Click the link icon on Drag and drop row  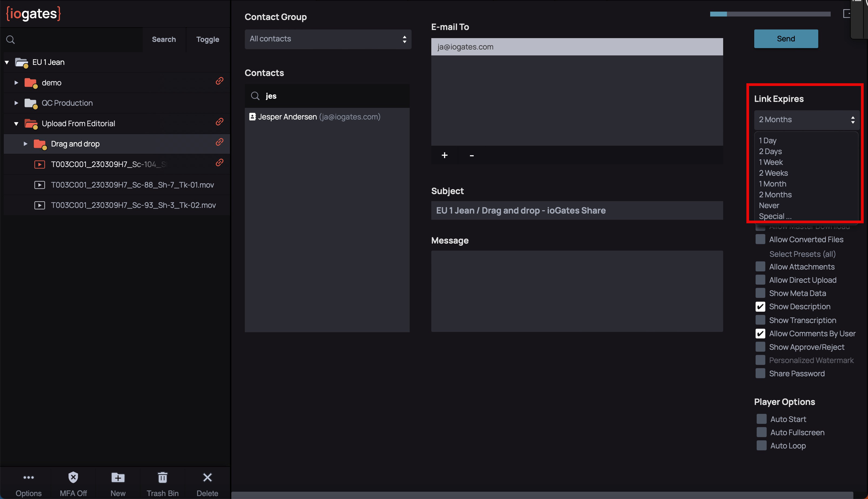click(x=219, y=142)
